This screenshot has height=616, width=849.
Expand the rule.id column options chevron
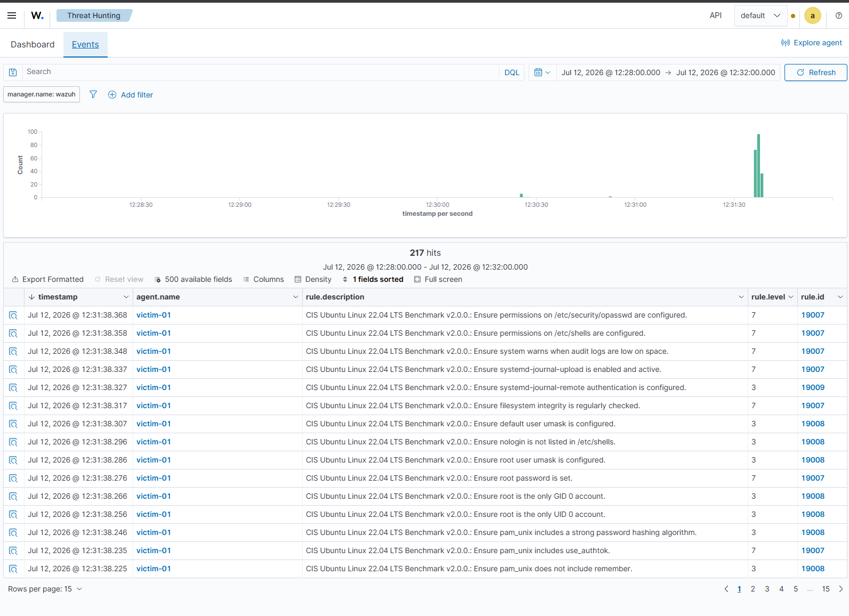click(x=840, y=297)
